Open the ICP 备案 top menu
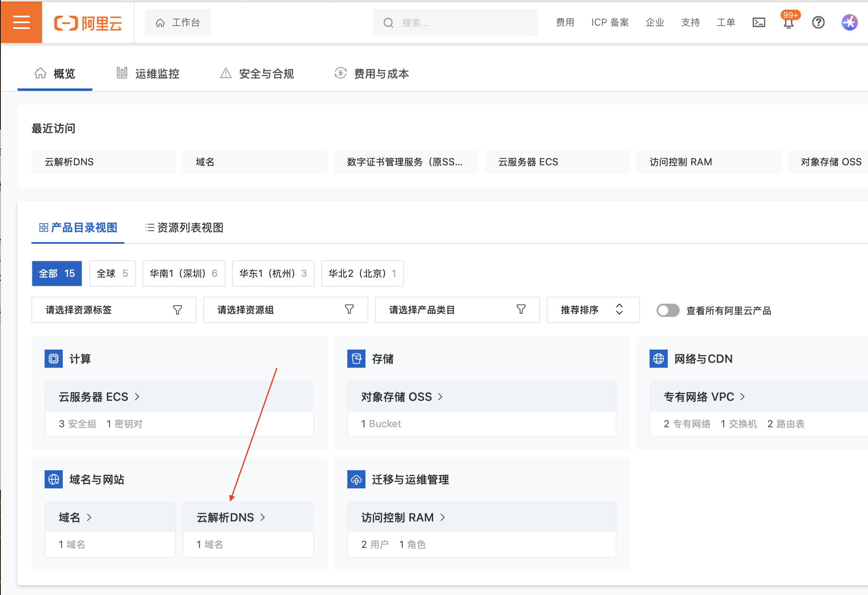 610,22
